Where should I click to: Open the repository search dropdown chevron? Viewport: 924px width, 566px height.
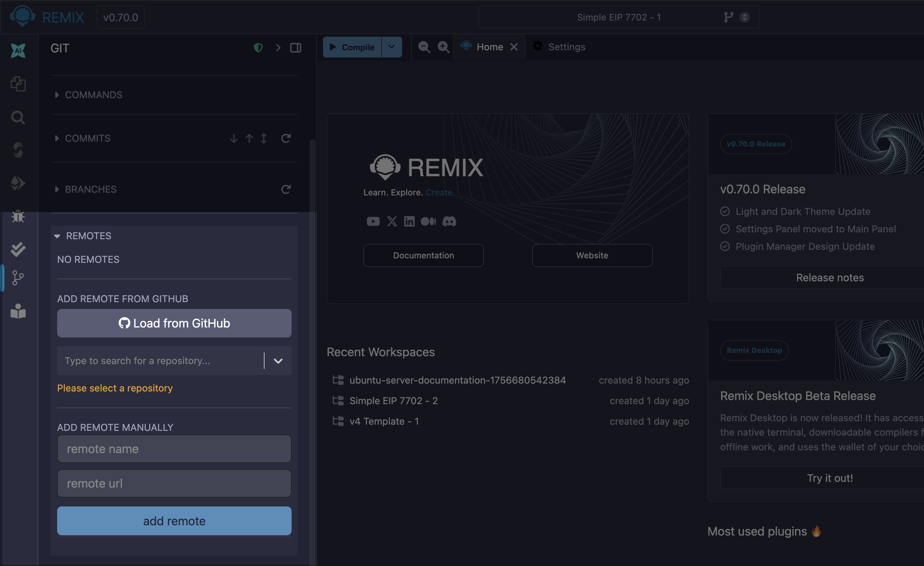pyautogui.click(x=278, y=361)
